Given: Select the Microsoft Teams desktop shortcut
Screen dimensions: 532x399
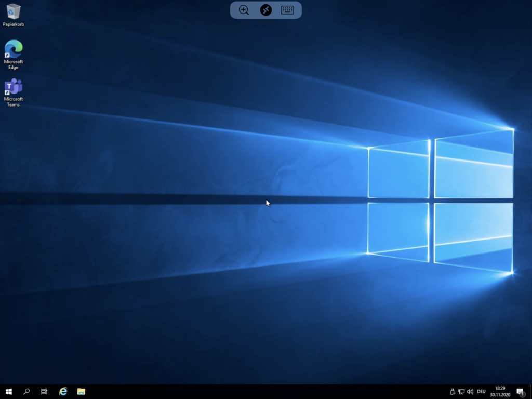Looking at the screenshot, I should click(x=13, y=87).
